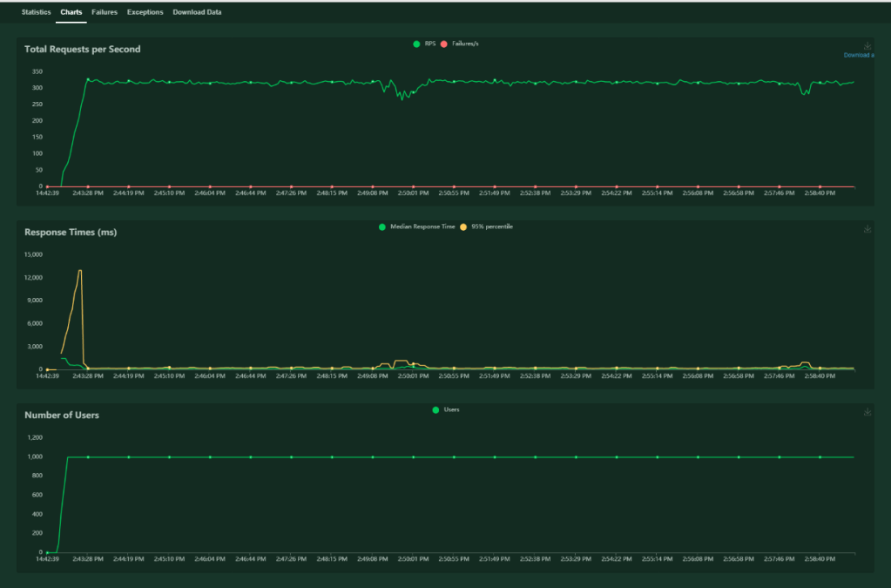Open the Failures tab

point(105,13)
